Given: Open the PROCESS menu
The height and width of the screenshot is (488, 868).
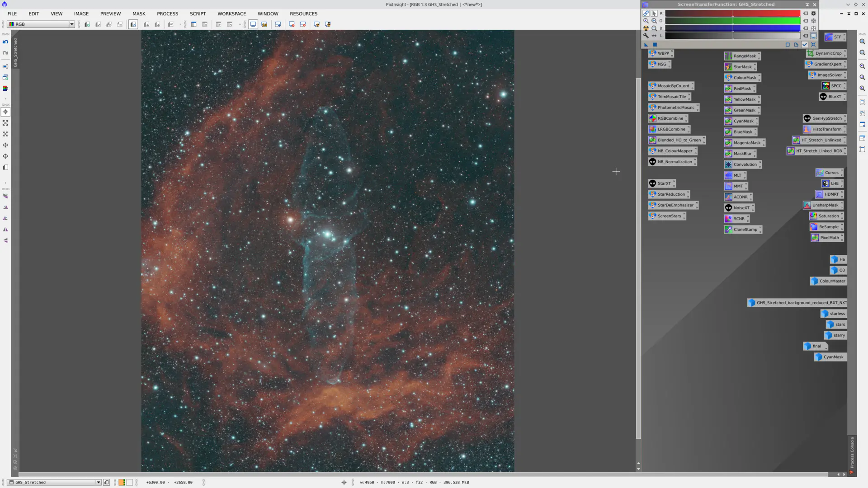Looking at the screenshot, I should [x=167, y=14].
